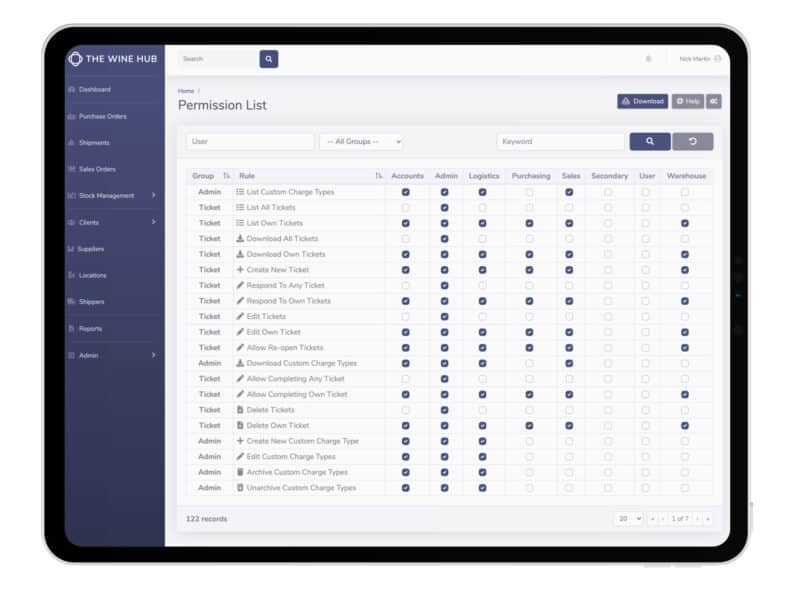Viewport: 794px width, 591px height.
Task: Go to next page in pagination
Action: pyautogui.click(x=698, y=519)
